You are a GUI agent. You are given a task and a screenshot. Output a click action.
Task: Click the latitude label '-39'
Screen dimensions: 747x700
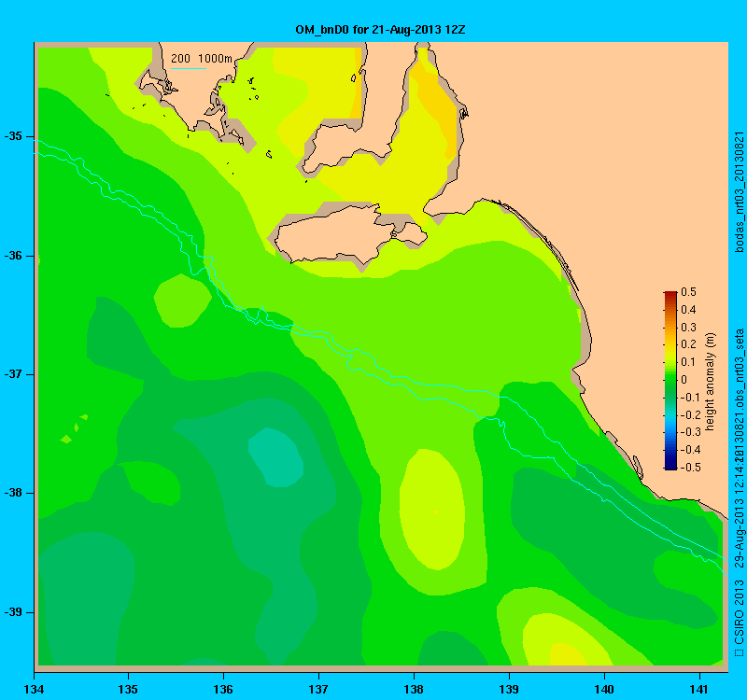point(13,612)
